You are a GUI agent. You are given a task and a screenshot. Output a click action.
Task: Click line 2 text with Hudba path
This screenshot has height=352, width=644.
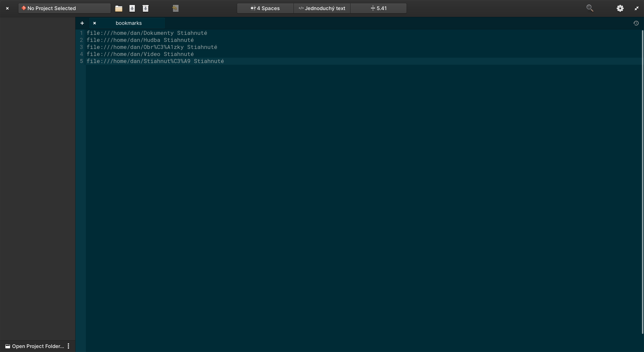(140, 40)
